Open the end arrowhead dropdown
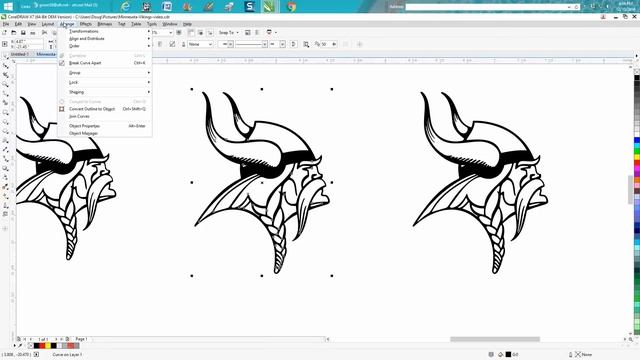Viewport: 640px width, 360px height. tap(282, 44)
